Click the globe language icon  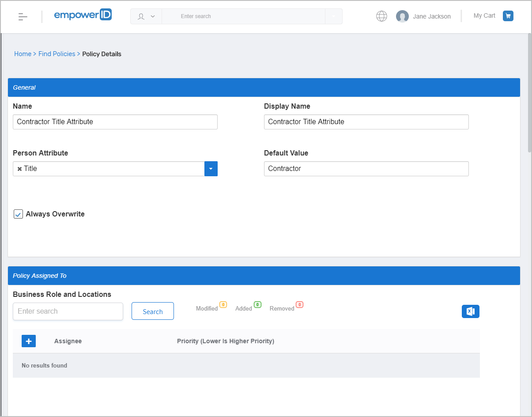coord(381,16)
